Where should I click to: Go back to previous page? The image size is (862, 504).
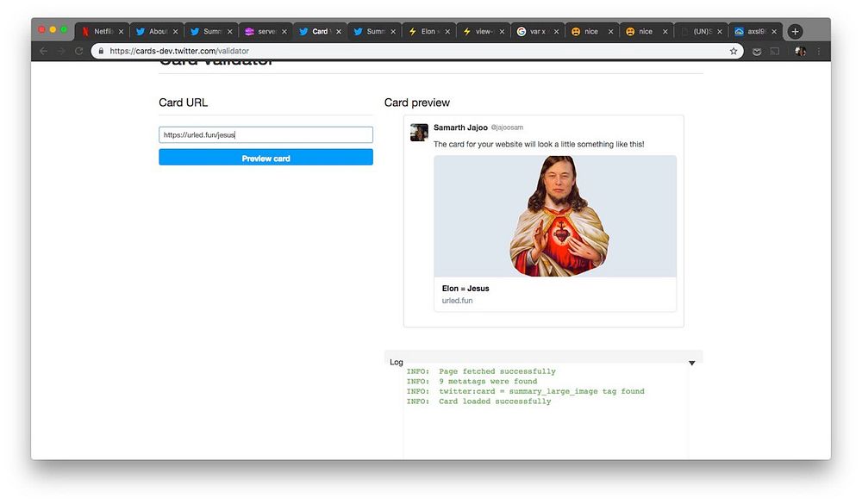[43, 51]
